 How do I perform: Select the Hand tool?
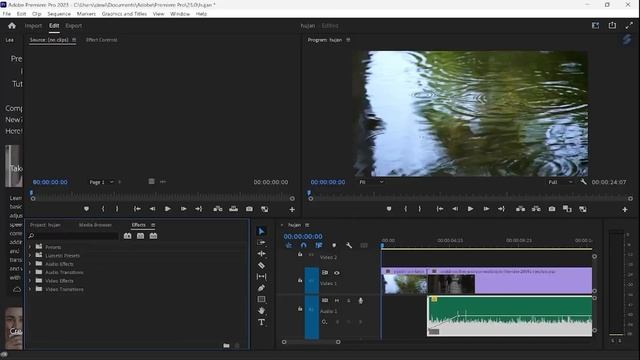click(261, 311)
